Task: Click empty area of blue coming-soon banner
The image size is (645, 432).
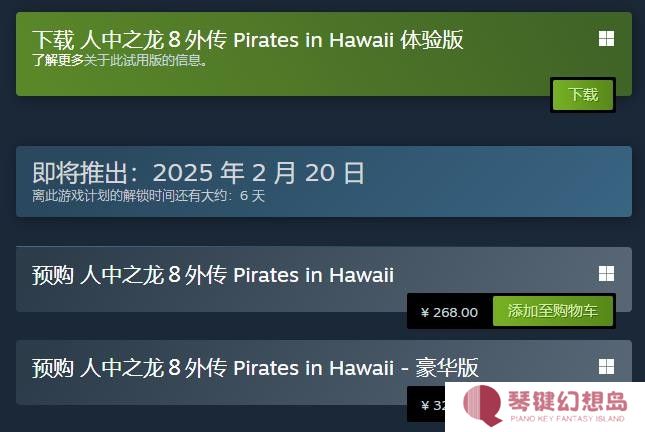Action: 494,181
